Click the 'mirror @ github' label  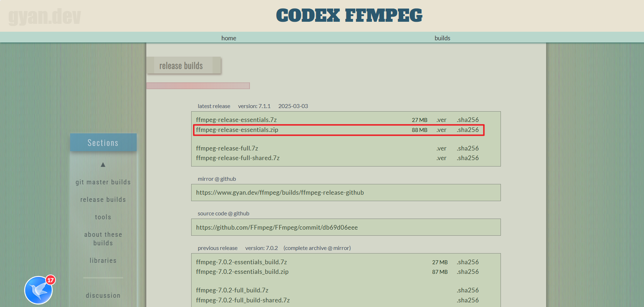tap(217, 179)
